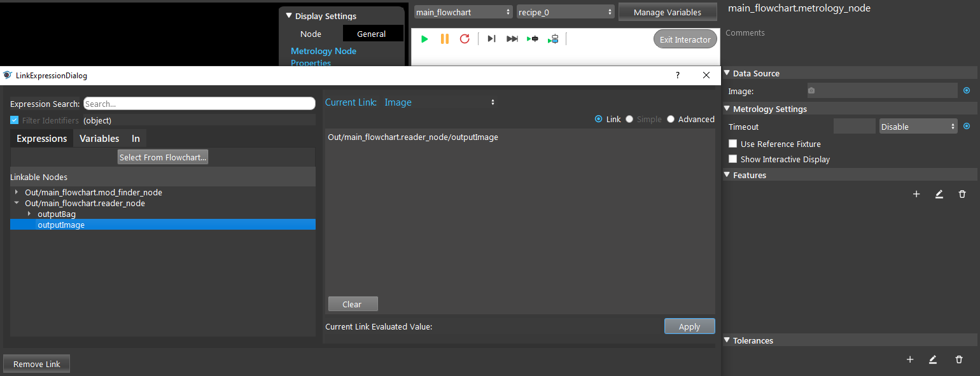Add a new feature with the plus icon
The width and height of the screenshot is (980, 376).
(x=916, y=194)
